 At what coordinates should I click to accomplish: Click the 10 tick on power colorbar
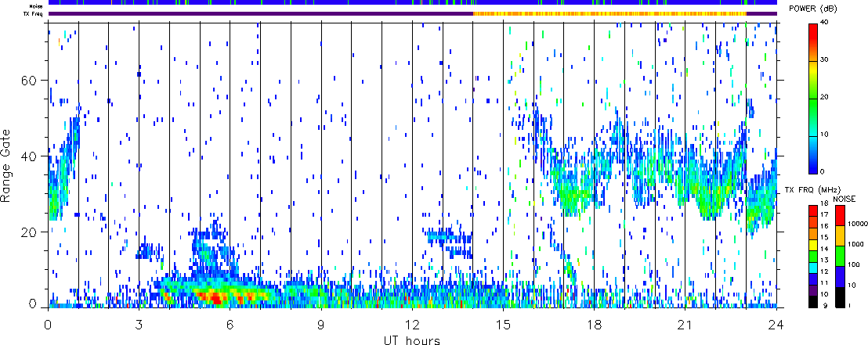[x=826, y=135]
